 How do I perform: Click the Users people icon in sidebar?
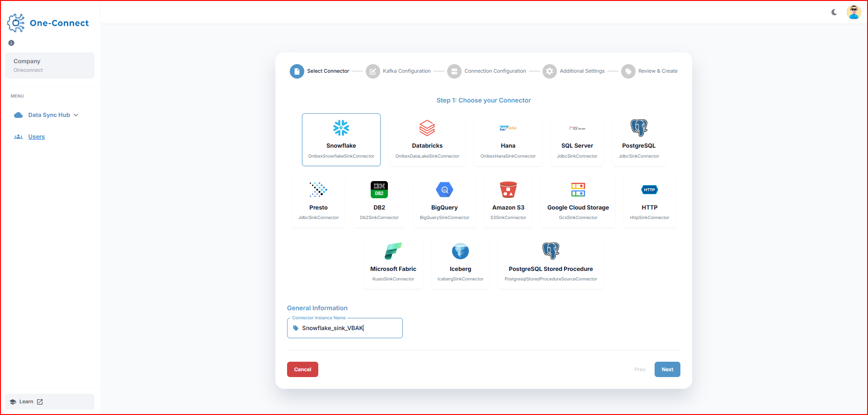point(19,137)
